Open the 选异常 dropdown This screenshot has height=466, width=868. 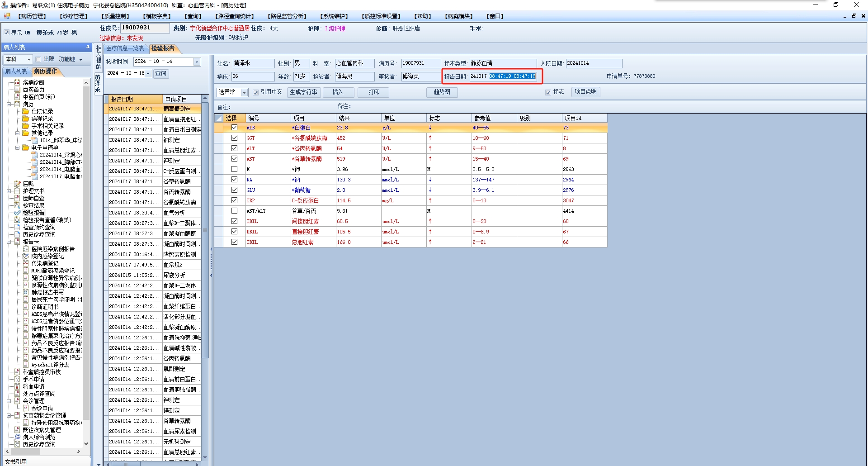point(244,92)
